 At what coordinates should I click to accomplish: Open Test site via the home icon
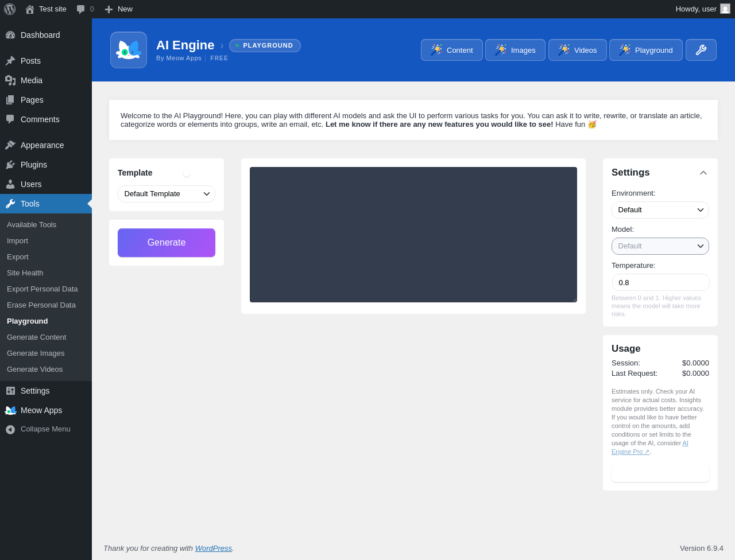pyautogui.click(x=30, y=9)
